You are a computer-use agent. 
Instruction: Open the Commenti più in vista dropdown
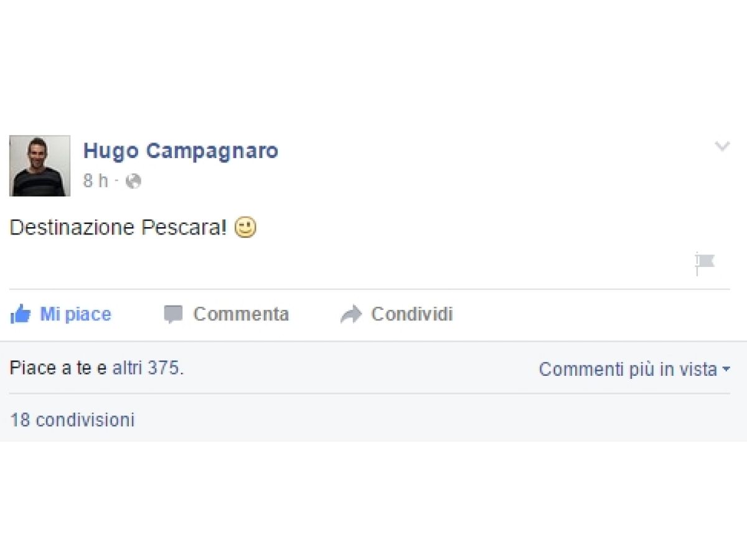pyautogui.click(x=634, y=369)
